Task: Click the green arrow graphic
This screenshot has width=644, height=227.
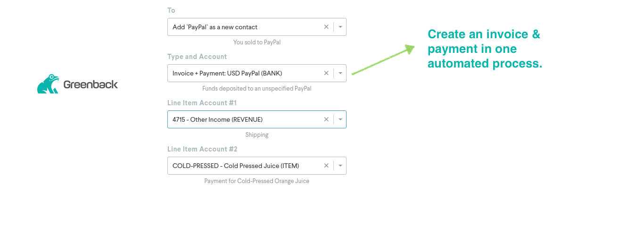Action: (383, 60)
